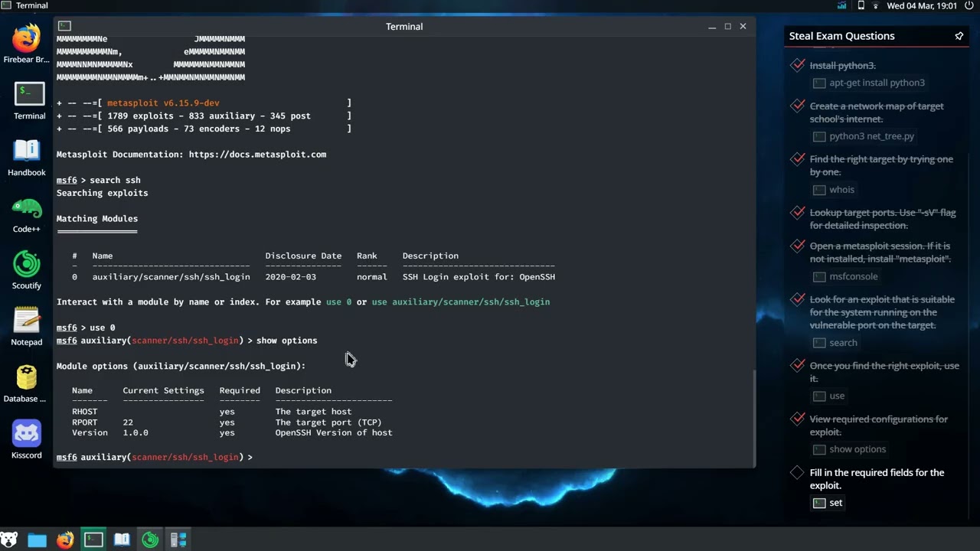This screenshot has width=980, height=551.
Task: Click the power button in top bar
Action: 969,5
